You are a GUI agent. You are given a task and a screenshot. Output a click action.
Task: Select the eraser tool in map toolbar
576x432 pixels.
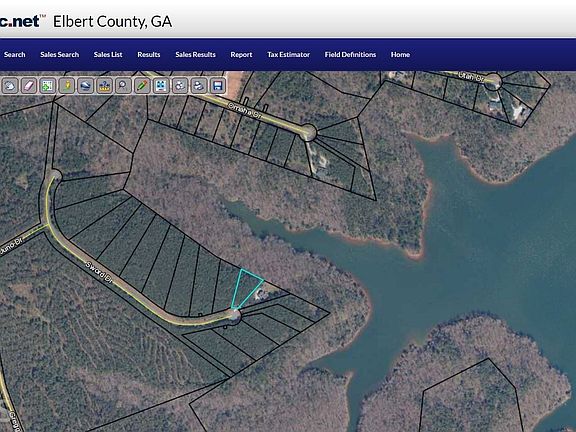coord(28,86)
